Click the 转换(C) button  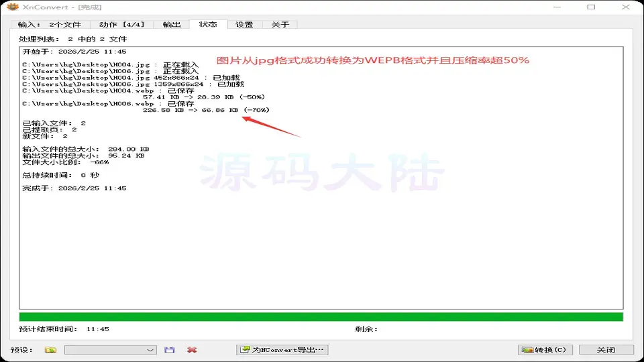tap(545, 350)
